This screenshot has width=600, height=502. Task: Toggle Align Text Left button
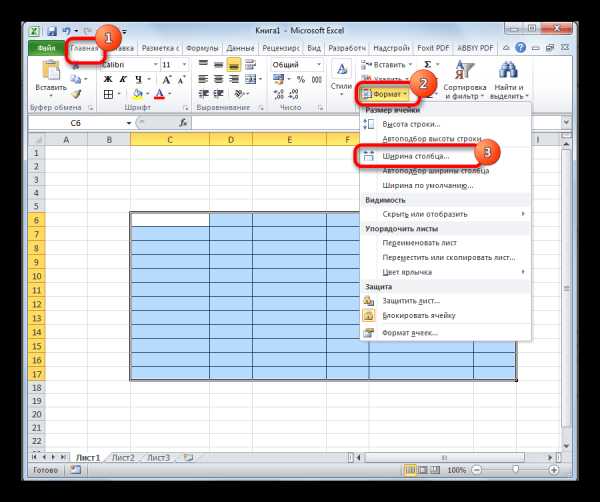(x=204, y=80)
